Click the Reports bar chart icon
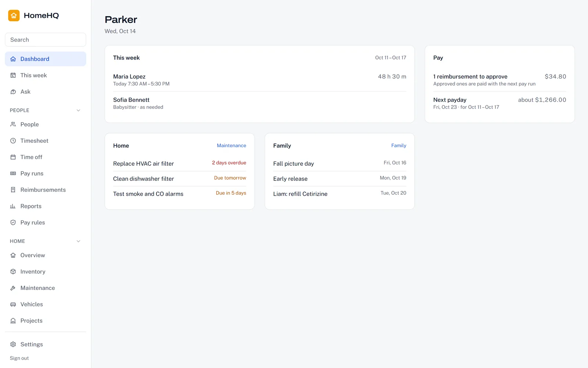The image size is (588, 368). (13, 206)
